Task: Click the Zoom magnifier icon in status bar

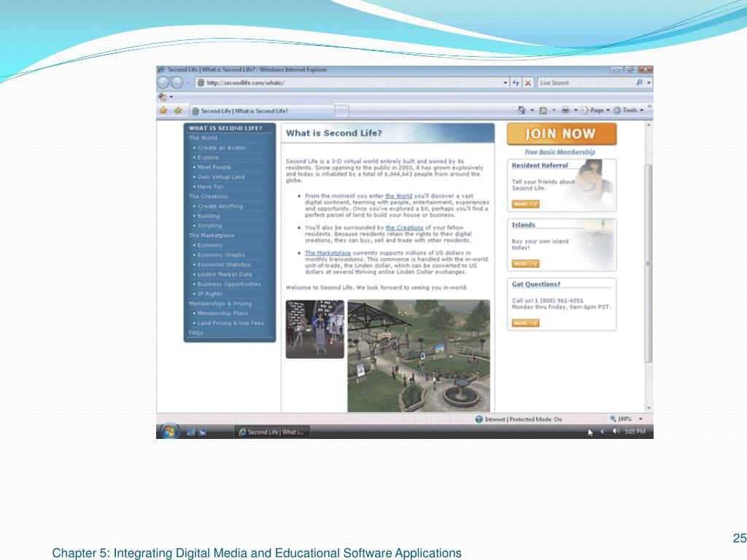Action: [613, 419]
